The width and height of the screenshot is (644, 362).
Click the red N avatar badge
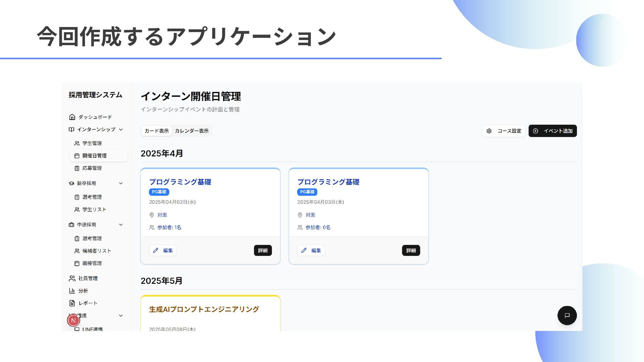73,320
